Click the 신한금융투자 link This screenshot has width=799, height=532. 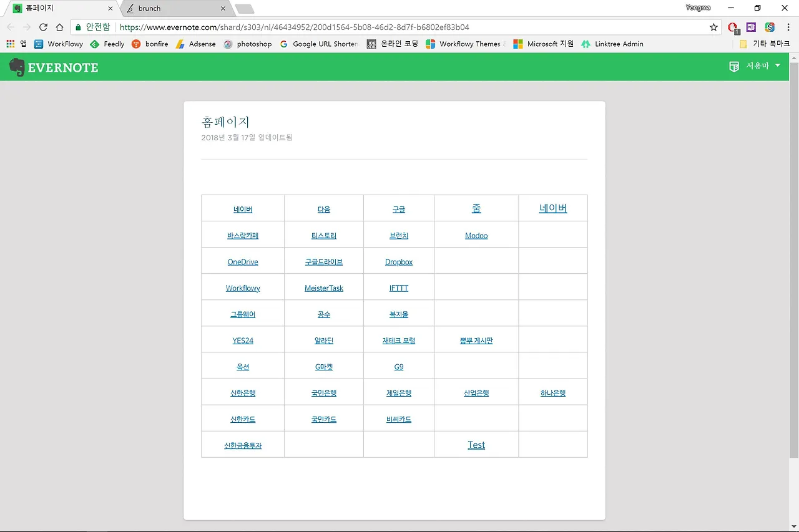point(243,445)
